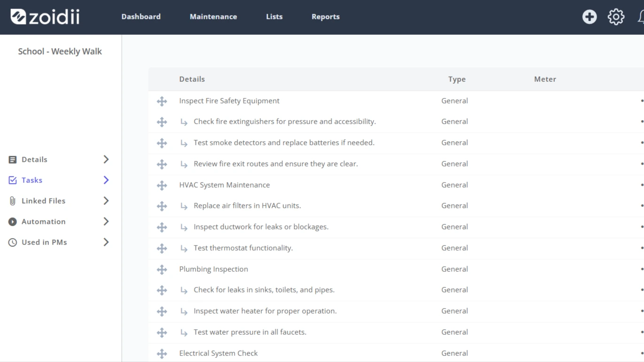
Task: Select 'Check fire extinguishers for pressure' task
Action: click(285, 121)
